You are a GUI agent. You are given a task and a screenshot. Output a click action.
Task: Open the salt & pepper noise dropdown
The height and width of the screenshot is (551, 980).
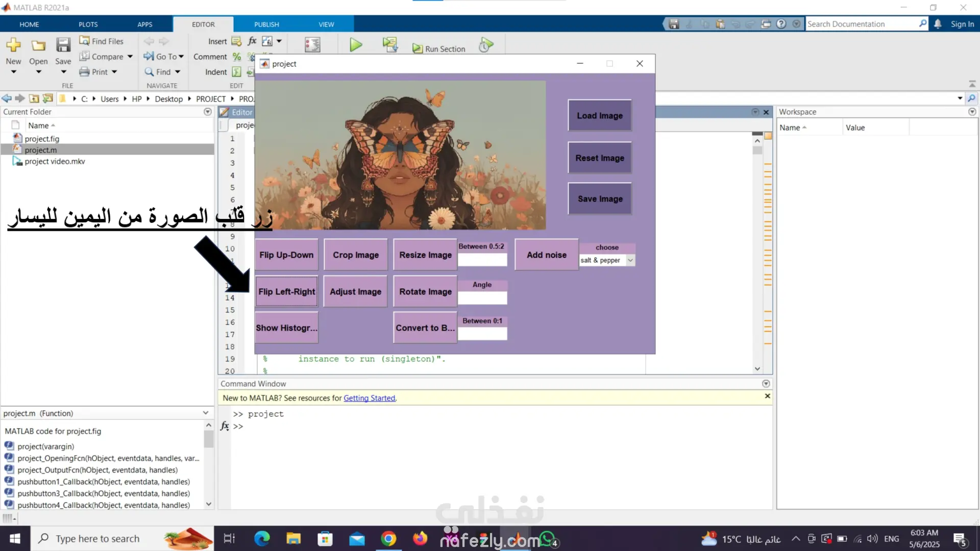[630, 260]
